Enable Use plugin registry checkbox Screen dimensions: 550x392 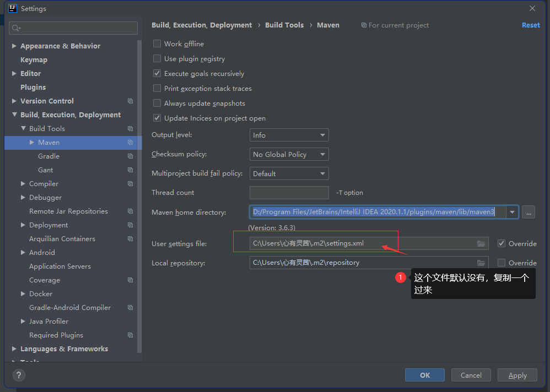tap(157, 58)
